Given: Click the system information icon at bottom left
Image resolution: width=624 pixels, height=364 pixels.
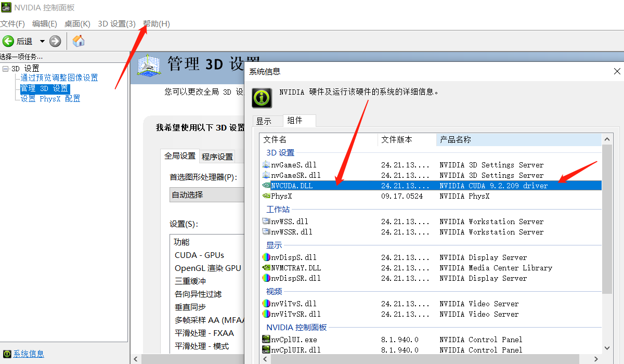Looking at the screenshot, I should 7,354.
